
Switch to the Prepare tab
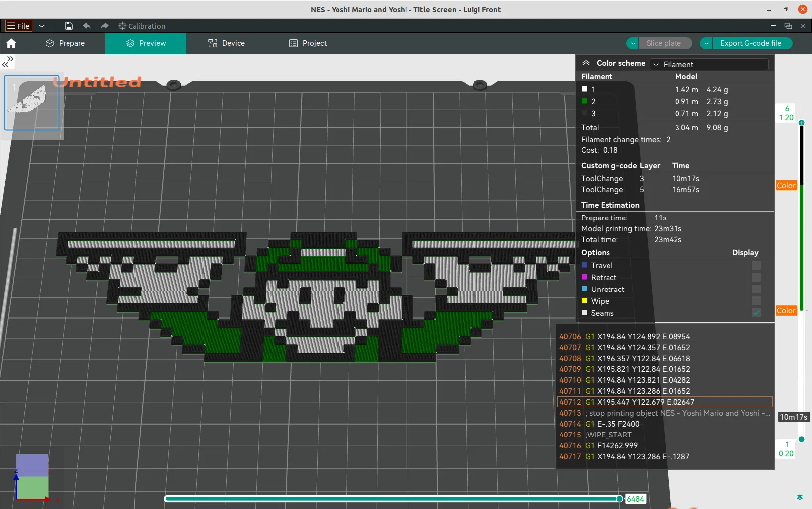point(65,43)
